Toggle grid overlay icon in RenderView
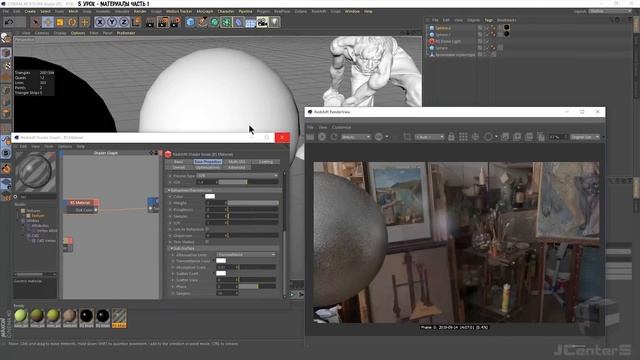Screen dimensions: 640x360 click(463, 137)
